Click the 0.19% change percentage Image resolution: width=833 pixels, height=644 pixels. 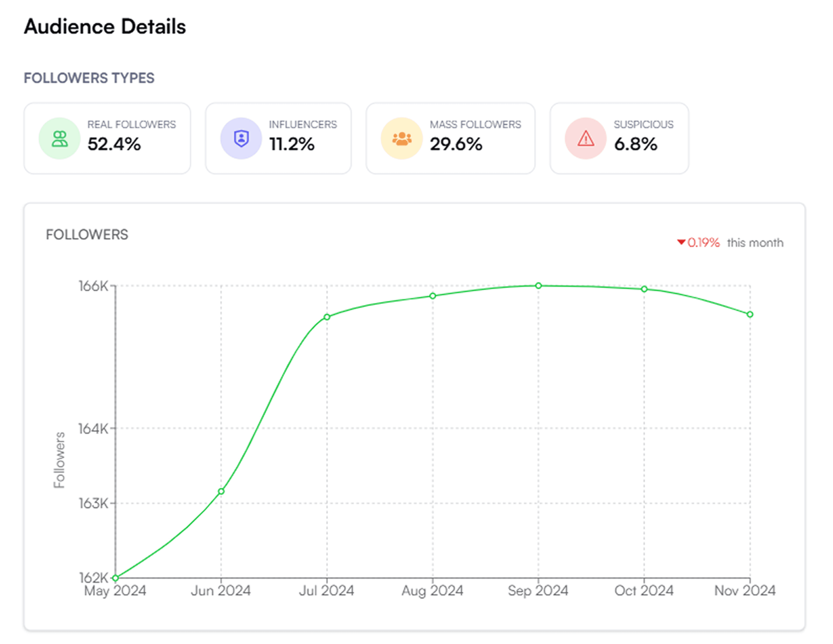(703, 243)
